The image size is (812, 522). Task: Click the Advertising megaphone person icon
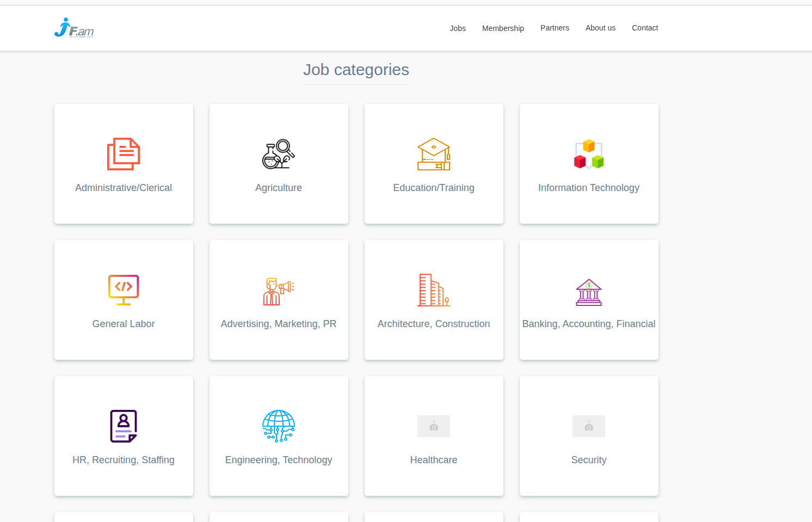pyautogui.click(x=279, y=291)
